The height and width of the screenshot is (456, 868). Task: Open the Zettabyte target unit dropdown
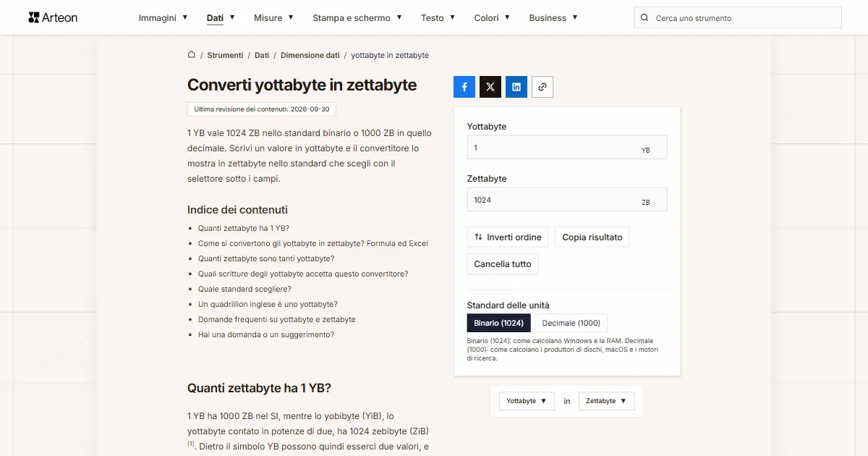click(x=606, y=401)
